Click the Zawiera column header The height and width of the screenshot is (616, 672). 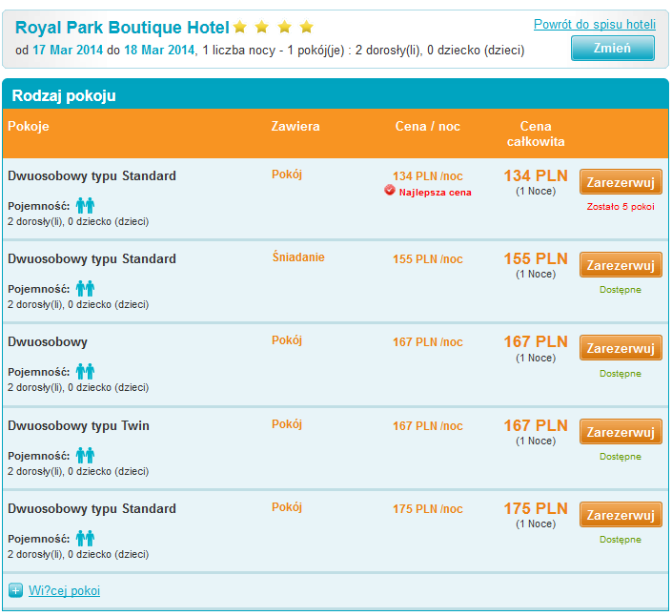click(295, 126)
